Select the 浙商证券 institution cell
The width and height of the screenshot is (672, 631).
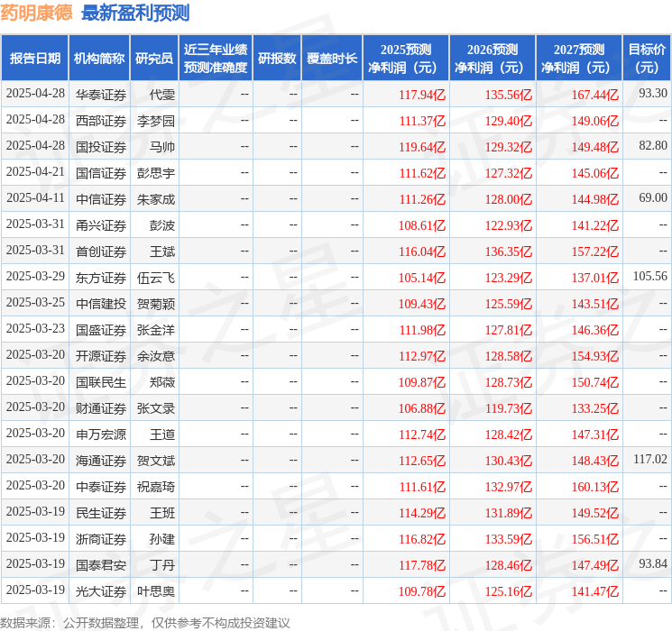(x=101, y=539)
